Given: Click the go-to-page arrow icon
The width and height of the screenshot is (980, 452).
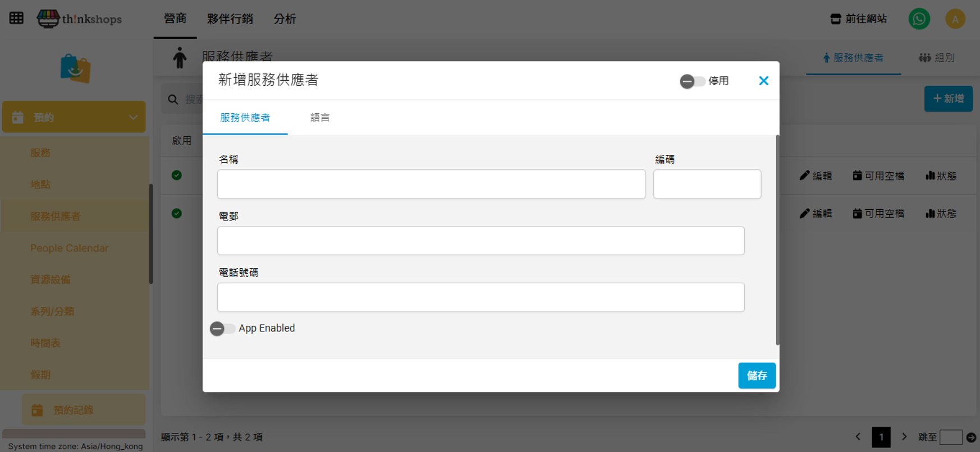Looking at the screenshot, I should coord(971,437).
